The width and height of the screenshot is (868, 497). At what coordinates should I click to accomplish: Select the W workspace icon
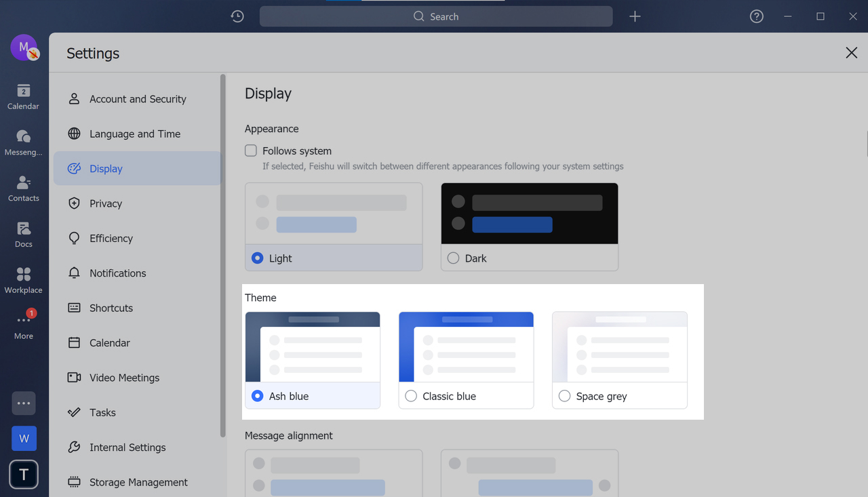tap(24, 438)
